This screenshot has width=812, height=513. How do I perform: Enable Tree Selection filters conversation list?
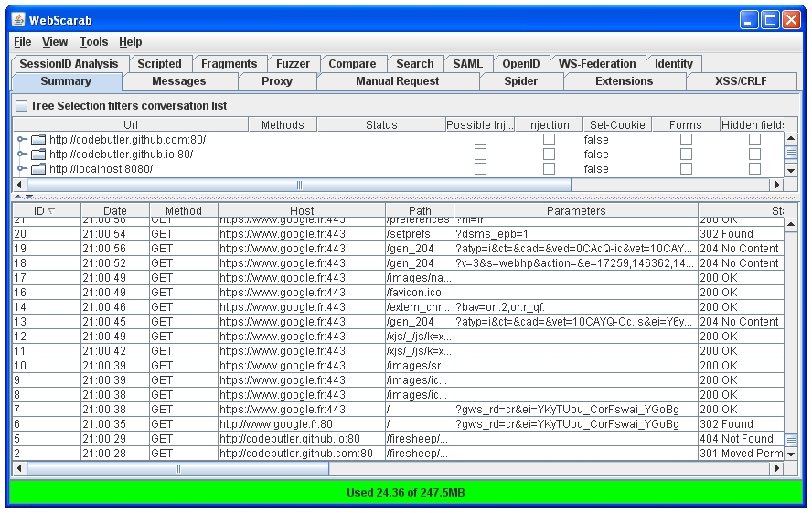(21, 106)
